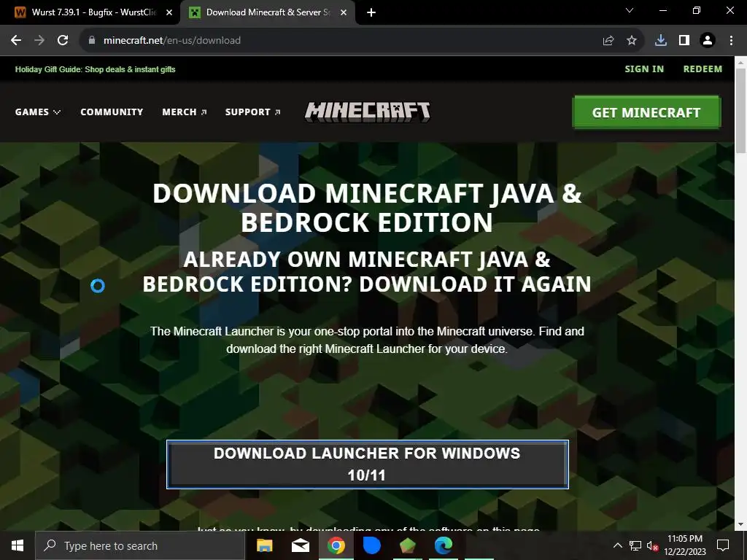
Task: Open a new browser tab
Action: [371, 12]
